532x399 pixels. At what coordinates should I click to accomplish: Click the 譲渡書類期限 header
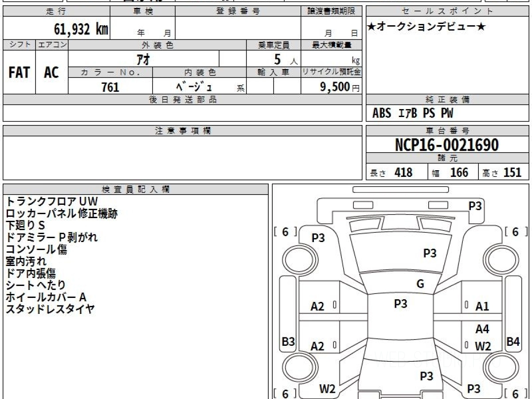331,12
